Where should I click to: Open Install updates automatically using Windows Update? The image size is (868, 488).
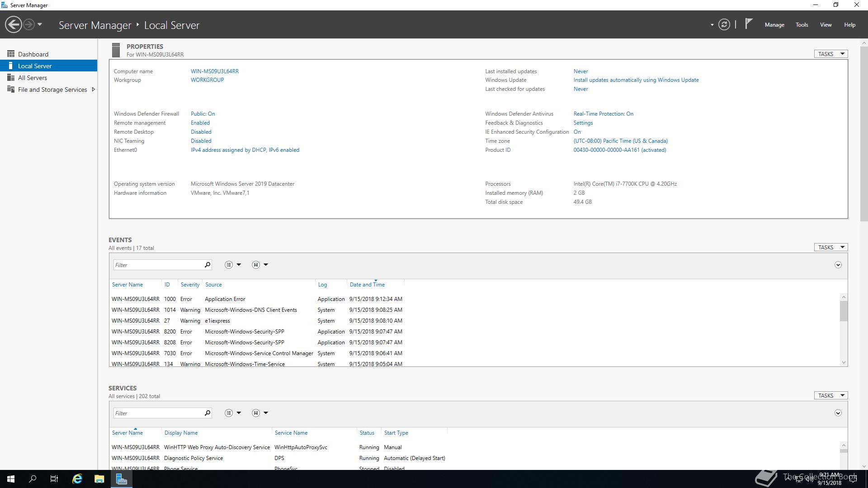pyautogui.click(x=636, y=80)
